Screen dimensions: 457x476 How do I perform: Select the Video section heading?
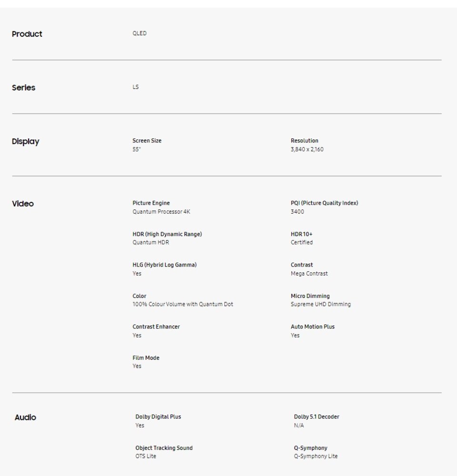click(x=23, y=204)
